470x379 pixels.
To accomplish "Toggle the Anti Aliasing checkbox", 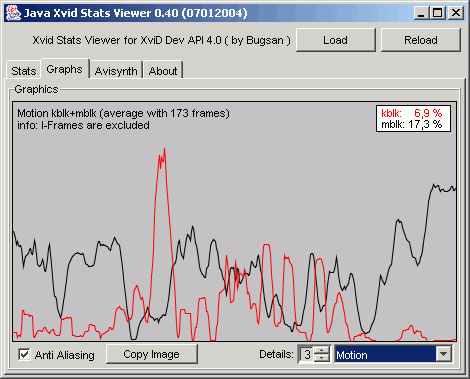I will tap(24, 355).
